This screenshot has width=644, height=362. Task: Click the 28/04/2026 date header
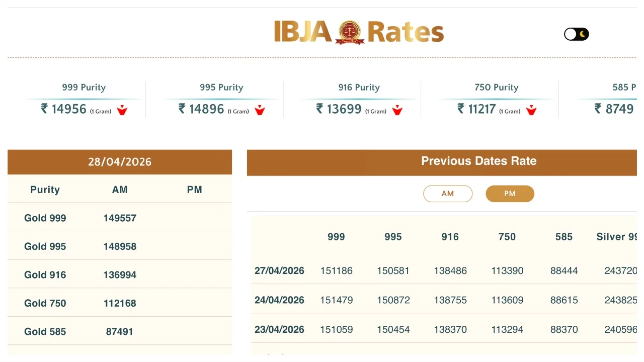coord(120,162)
